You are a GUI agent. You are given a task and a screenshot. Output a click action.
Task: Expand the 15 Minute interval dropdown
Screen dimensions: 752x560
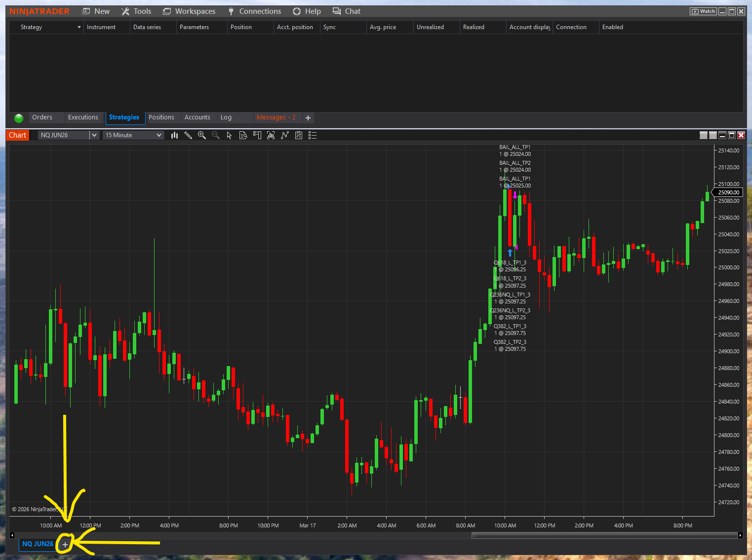159,135
